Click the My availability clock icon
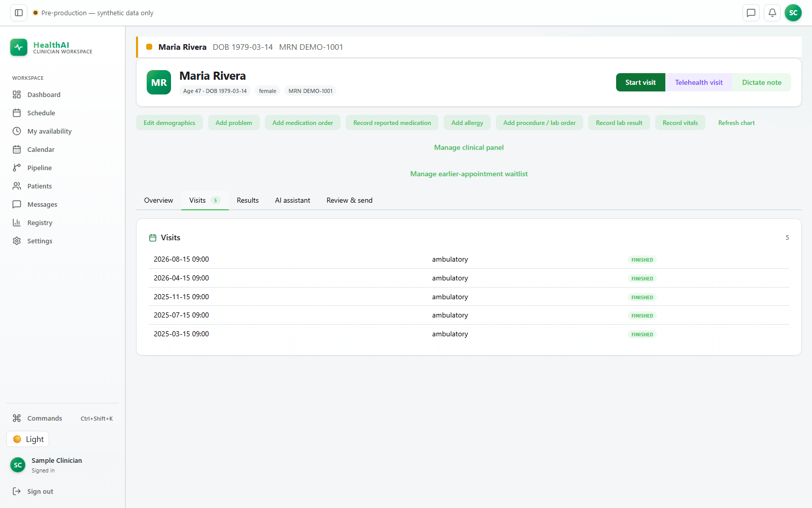 point(17,131)
